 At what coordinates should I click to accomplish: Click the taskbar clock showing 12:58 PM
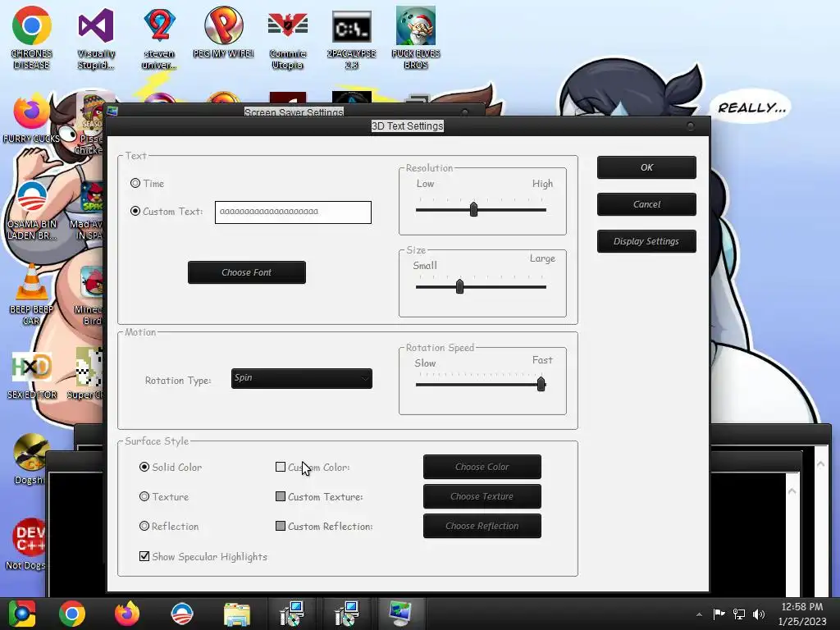802,614
